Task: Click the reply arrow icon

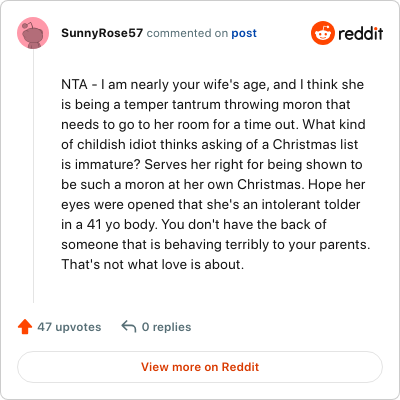Action: [129, 327]
